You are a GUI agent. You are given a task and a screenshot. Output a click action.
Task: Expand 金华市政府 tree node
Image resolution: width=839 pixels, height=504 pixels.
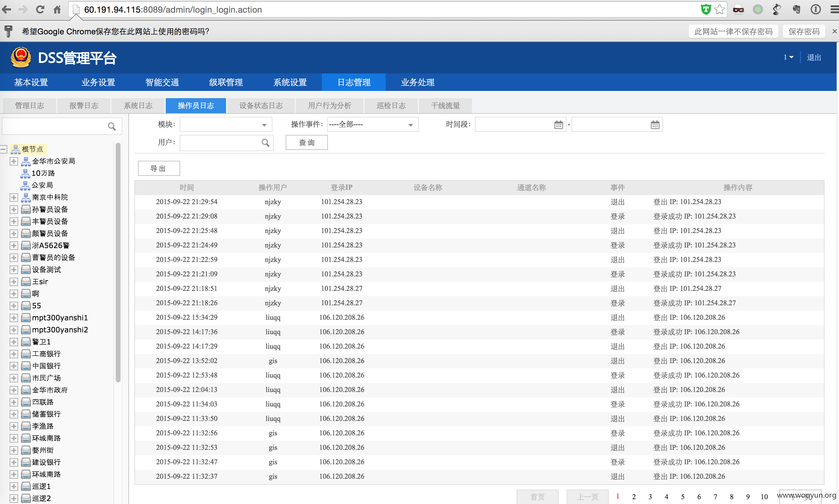click(14, 390)
